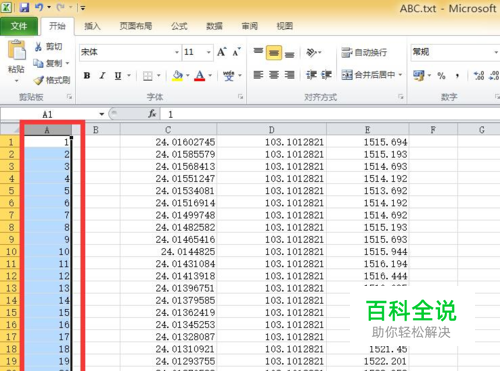500x371 pixels.
Task: Click the Paste clipboard icon
Action: pos(16,50)
